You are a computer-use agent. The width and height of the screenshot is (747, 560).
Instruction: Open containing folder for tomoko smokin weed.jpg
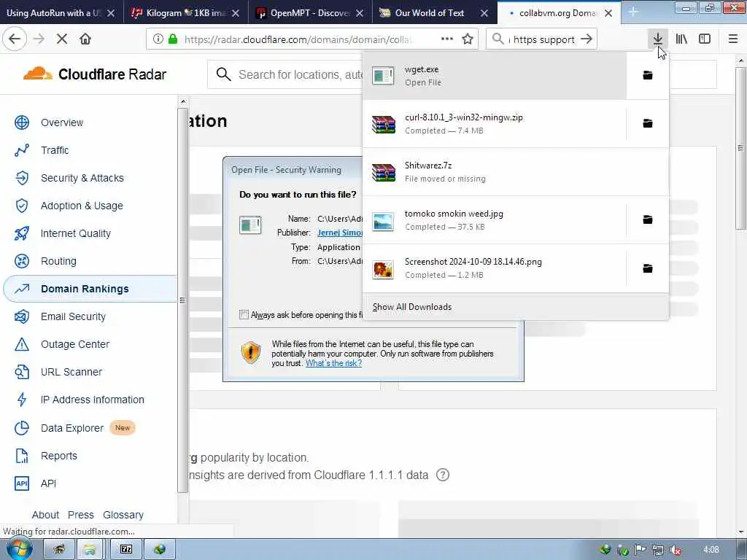(x=648, y=219)
